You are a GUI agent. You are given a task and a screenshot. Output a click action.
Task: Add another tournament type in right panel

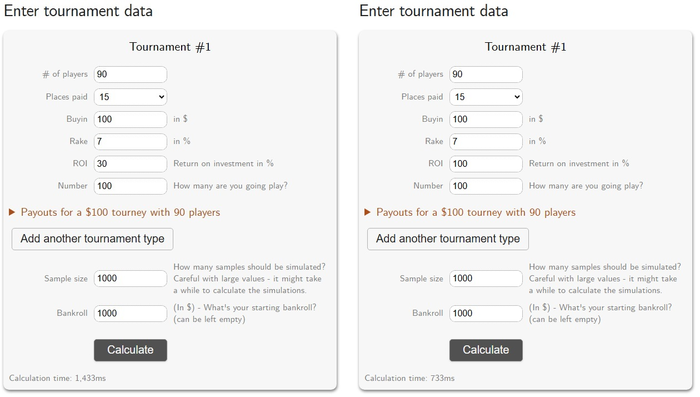[x=448, y=239]
